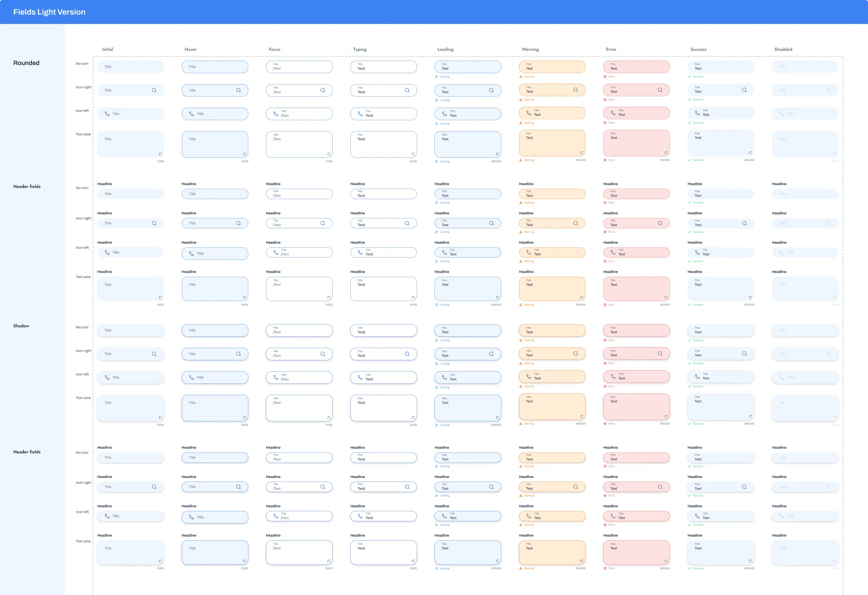
Task: Click loading spinner under Rounded Loading no-icon field
Action: point(436,77)
